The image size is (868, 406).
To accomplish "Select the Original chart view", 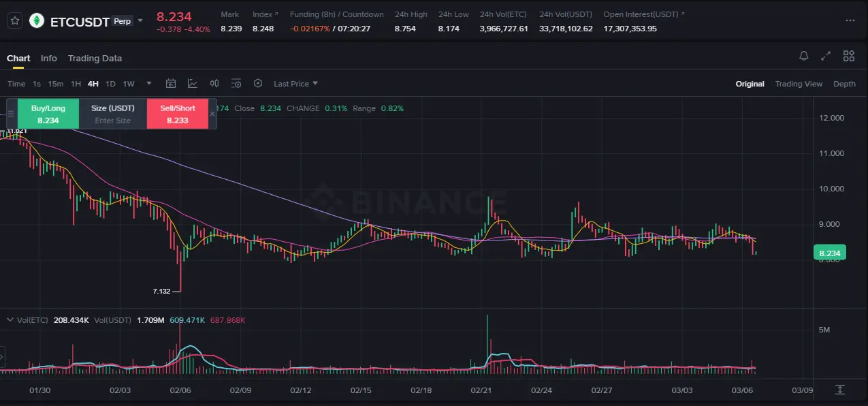I will [750, 84].
